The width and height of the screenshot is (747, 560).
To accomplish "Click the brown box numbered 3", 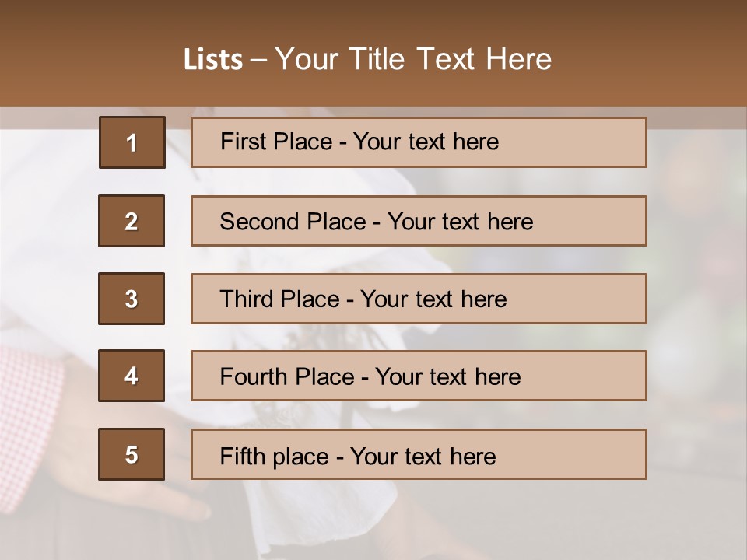I will point(132,299).
